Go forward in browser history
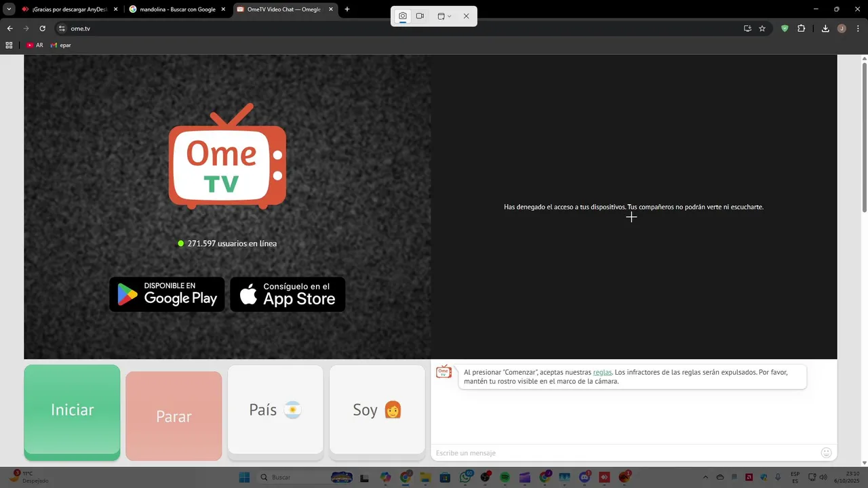This screenshot has height=488, width=868. point(26,28)
